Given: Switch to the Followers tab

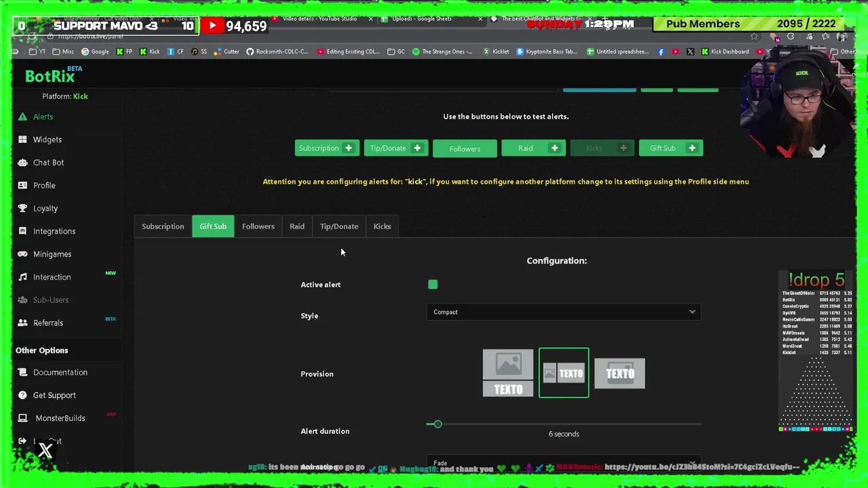Looking at the screenshot, I should 258,226.
